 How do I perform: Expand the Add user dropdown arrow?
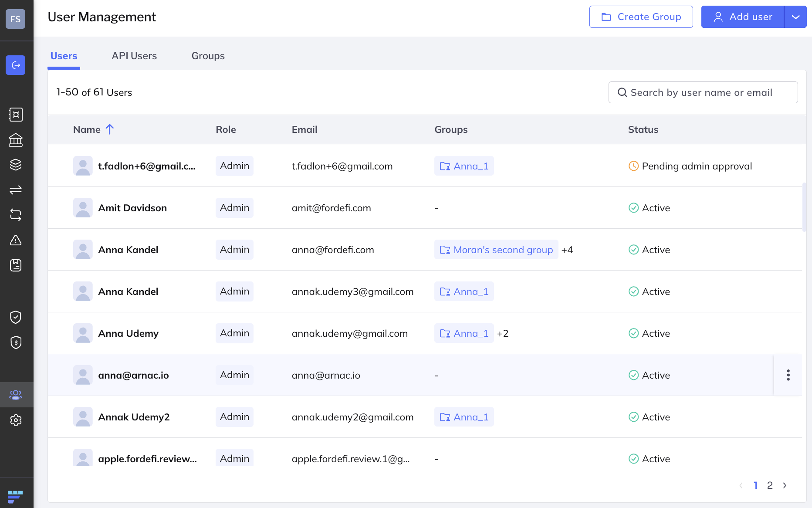[795, 17]
